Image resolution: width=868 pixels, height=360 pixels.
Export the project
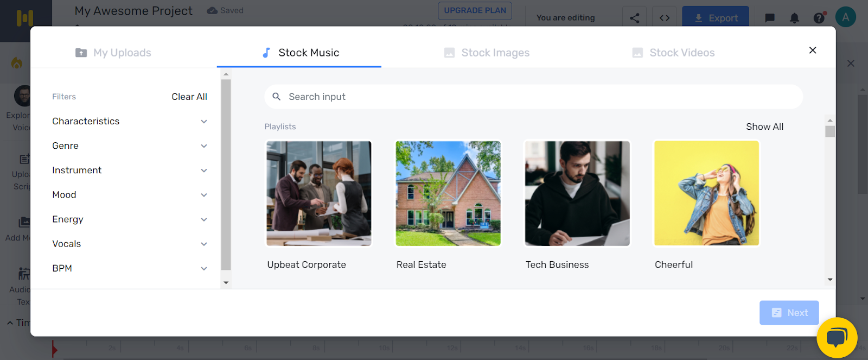pyautogui.click(x=716, y=18)
